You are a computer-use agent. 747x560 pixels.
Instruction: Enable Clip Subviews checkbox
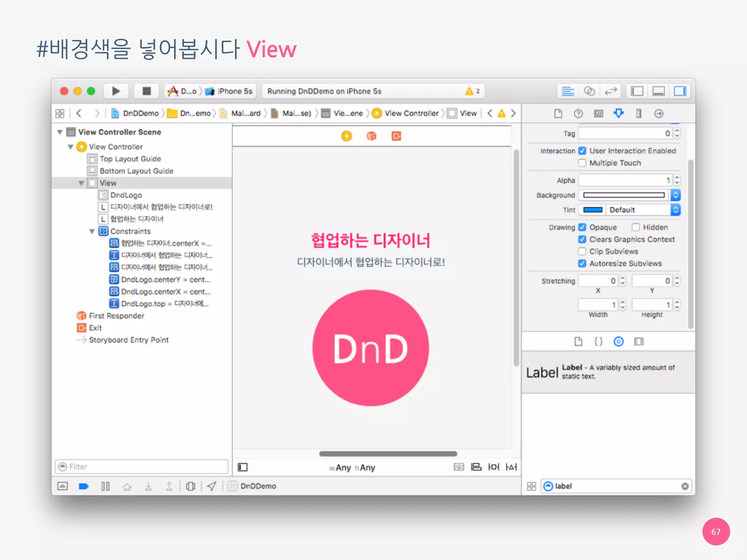click(582, 252)
